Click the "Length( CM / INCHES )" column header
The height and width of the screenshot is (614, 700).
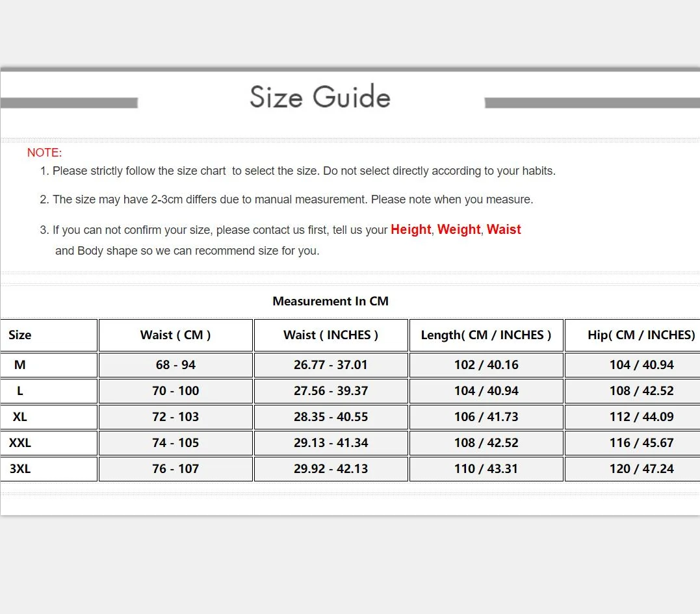[x=486, y=335]
